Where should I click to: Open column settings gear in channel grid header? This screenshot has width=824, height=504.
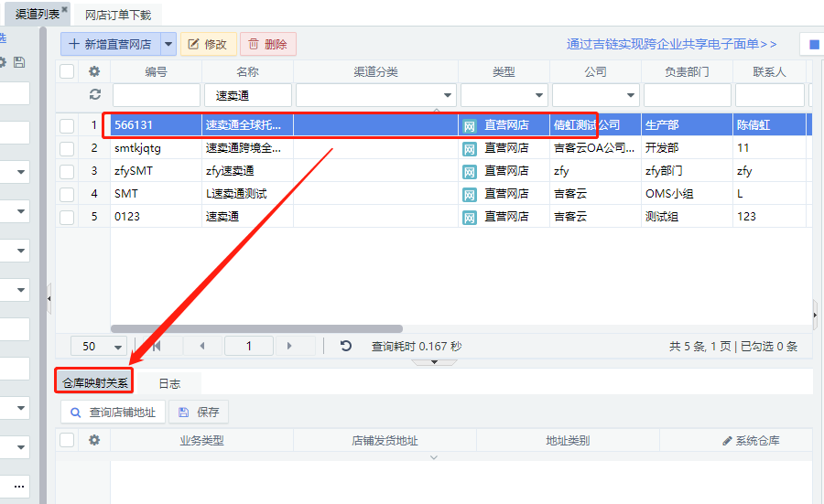click(x=93, y=71)
